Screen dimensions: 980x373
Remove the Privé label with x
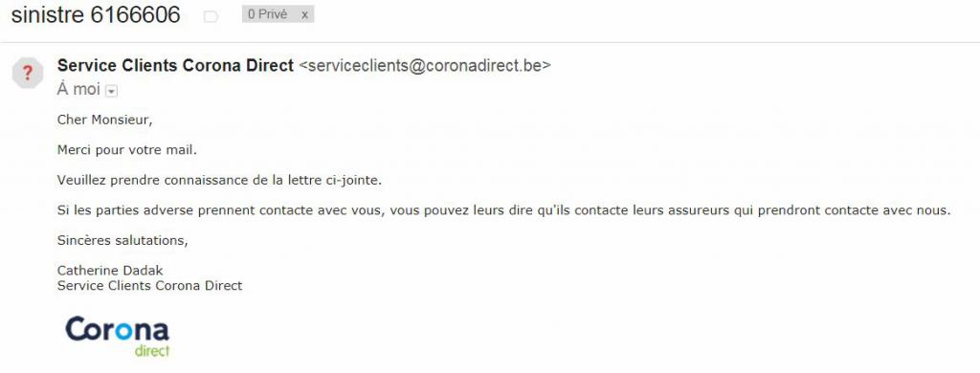pyautogui.click(x=304, y=15)
